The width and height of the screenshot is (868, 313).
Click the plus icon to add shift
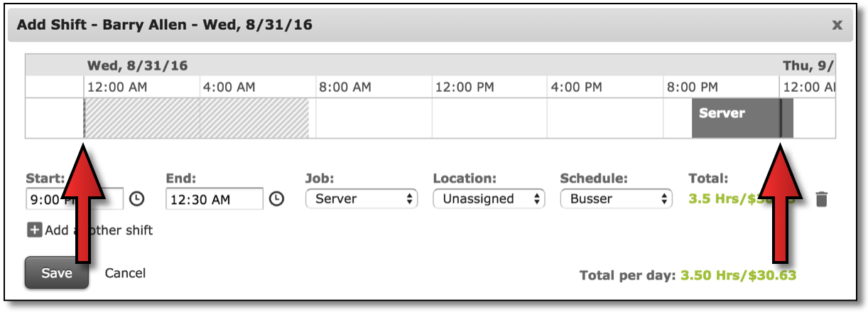coord(34,230)
